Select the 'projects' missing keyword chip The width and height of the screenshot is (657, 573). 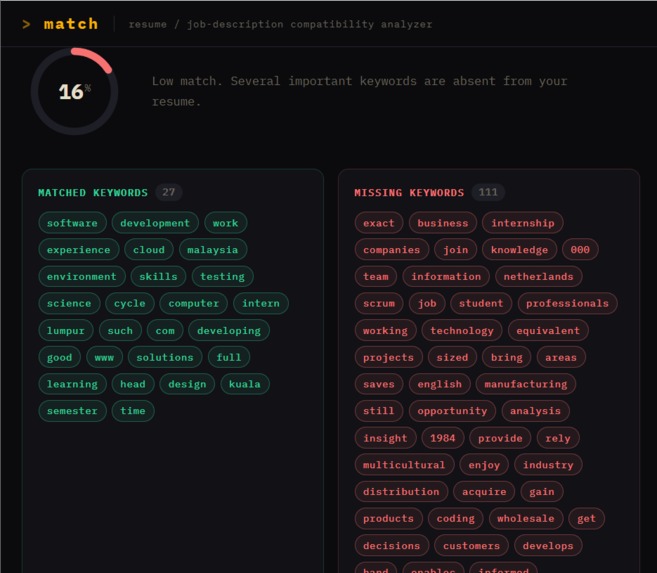(388, 357)
